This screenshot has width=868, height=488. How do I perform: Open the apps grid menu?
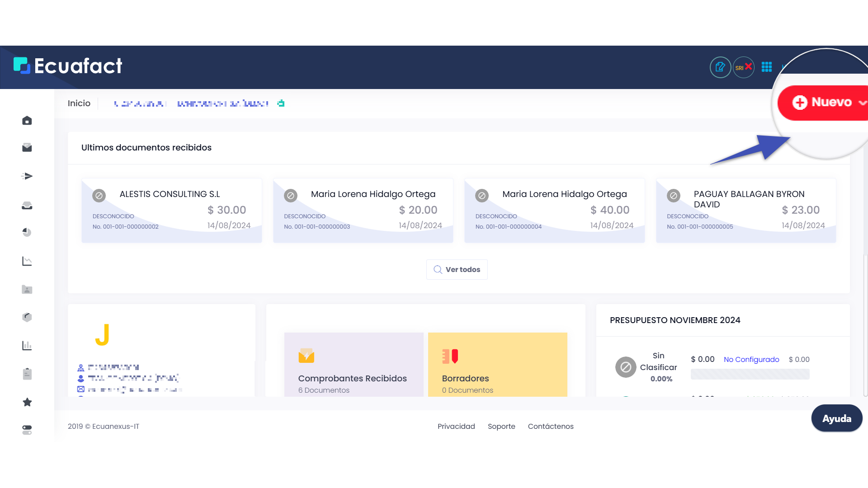click(x=767, y=67)
